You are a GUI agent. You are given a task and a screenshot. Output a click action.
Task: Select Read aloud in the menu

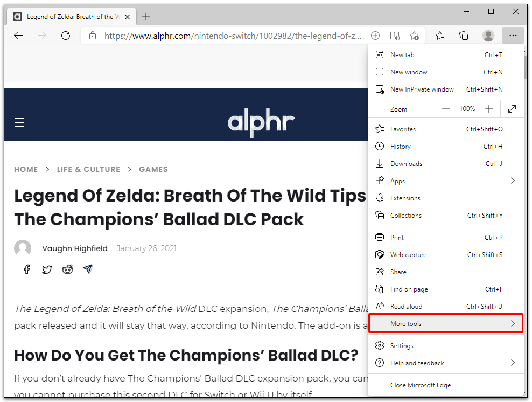click(446, 306)
